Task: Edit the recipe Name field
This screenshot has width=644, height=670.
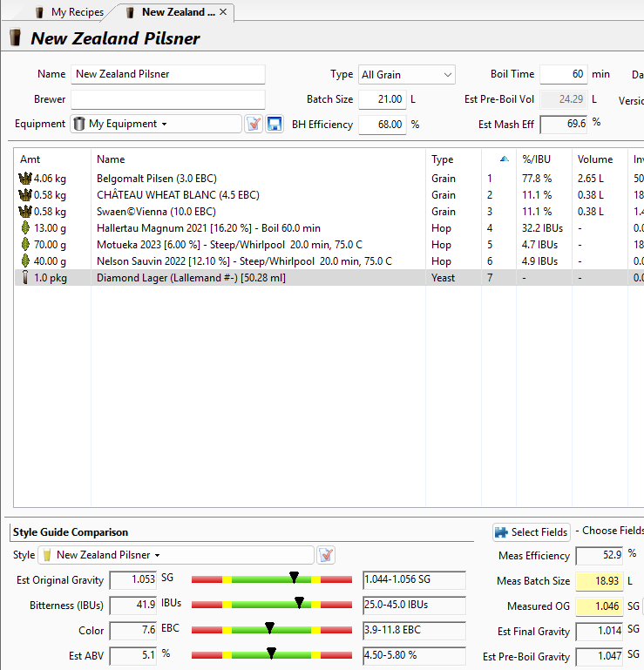Action: [x=168, y=74]
